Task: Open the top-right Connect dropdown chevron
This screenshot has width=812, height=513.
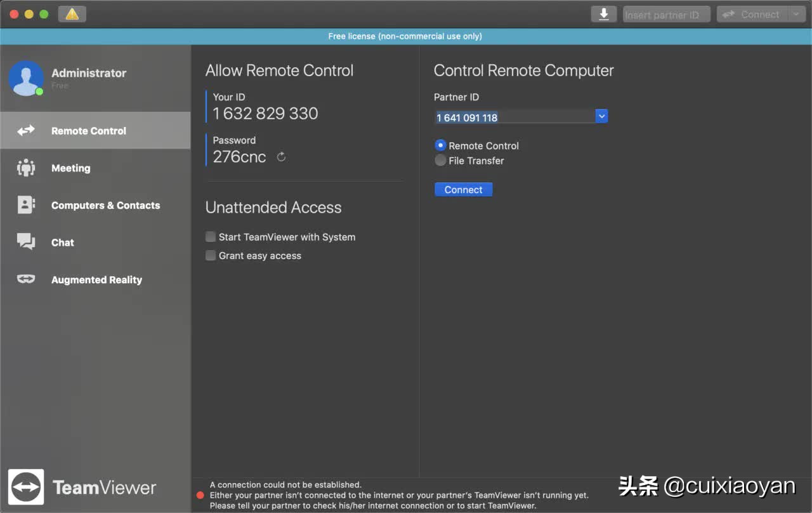Action: [x=796, y=14]
